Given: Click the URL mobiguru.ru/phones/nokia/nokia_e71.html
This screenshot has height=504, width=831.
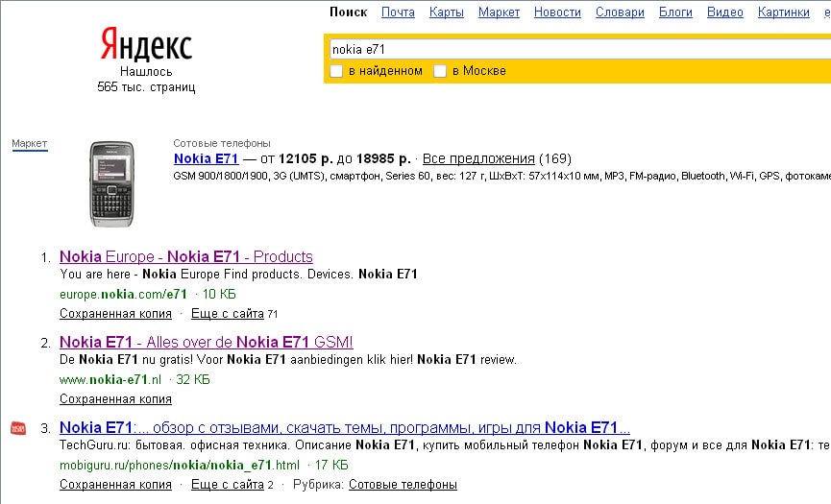Looking at the screenshot, I should 179,466.
